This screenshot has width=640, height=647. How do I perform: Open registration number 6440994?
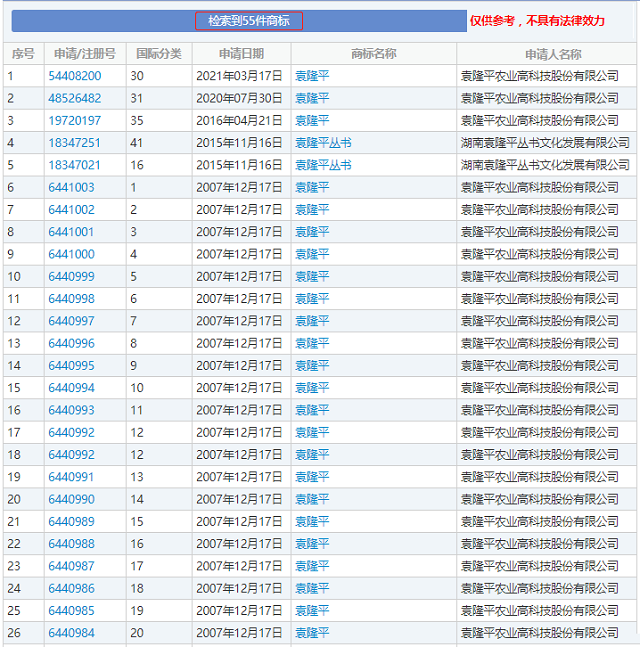(x=71, y=388)
